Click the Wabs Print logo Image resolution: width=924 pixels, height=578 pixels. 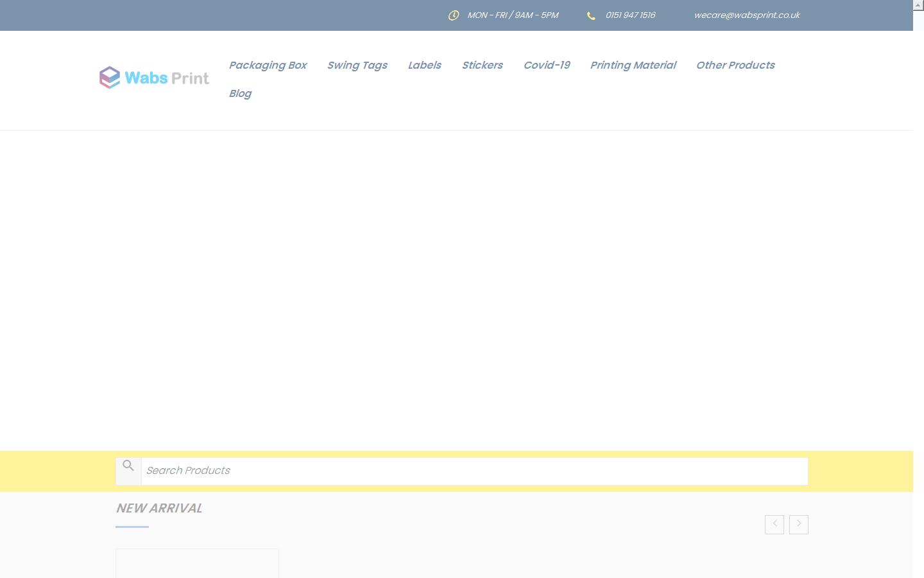pos(154,78)
